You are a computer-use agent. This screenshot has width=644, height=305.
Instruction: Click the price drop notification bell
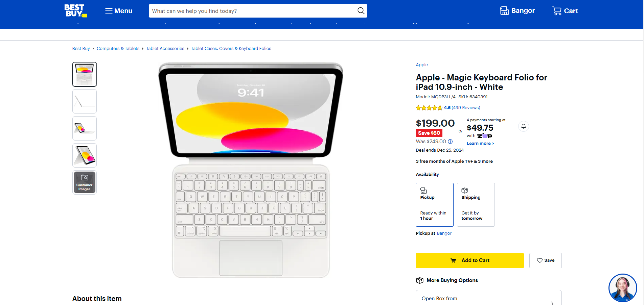click(x=523, y=126)
